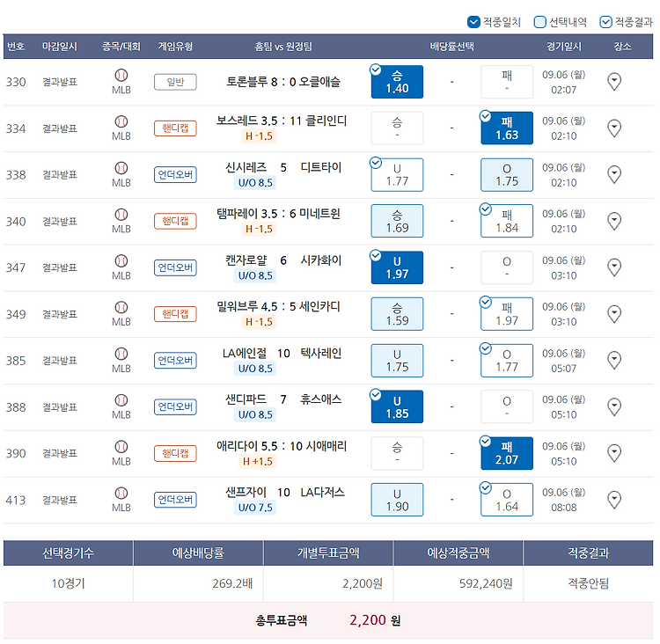Image resolution: width=660 pixels, height=644 pixels.
Task: Click 핸디캡 tag in row 390
Action: pos(175,454)
